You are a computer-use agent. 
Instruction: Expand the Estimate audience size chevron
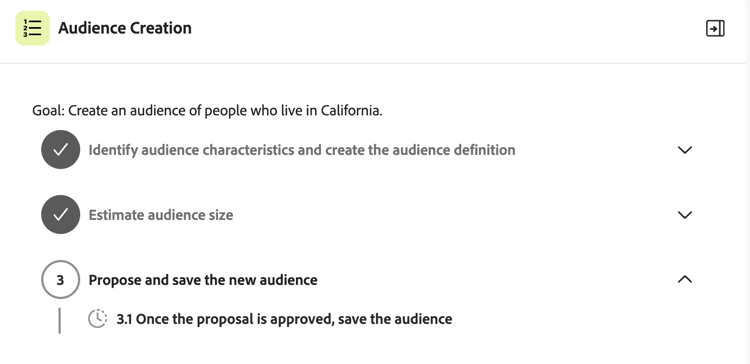coord(685,215)
